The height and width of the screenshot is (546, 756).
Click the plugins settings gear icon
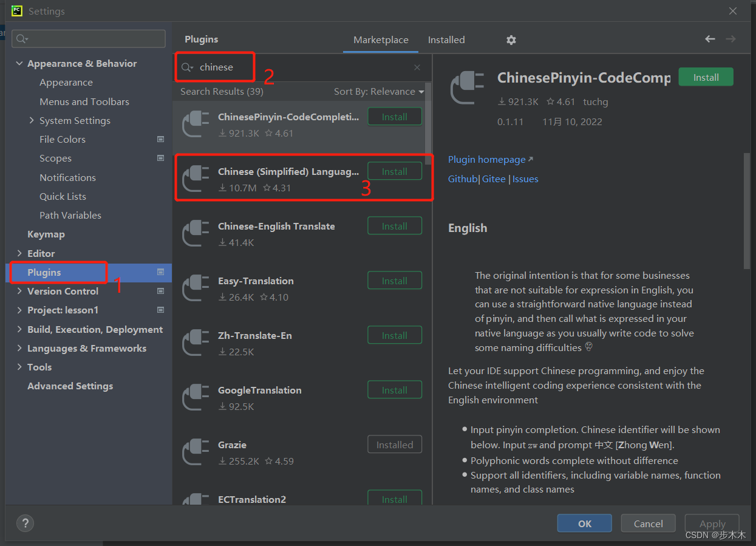511,40
